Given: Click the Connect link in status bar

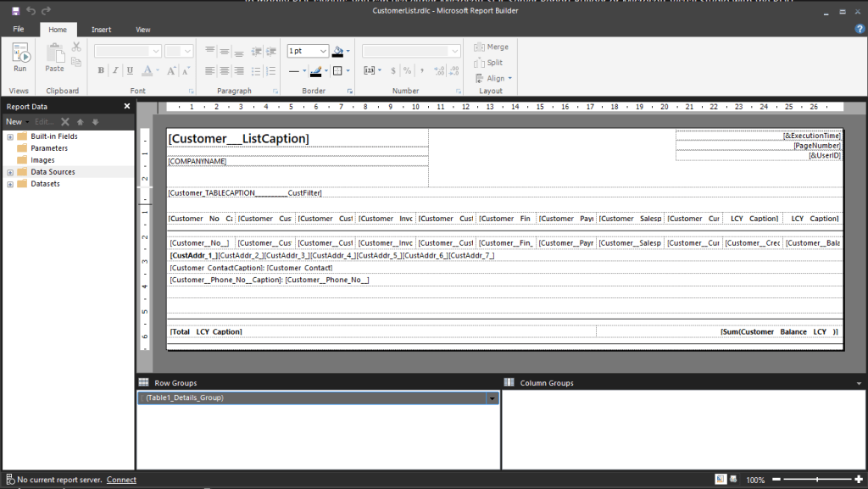Looking at the screenshot, I should point(121,480).
